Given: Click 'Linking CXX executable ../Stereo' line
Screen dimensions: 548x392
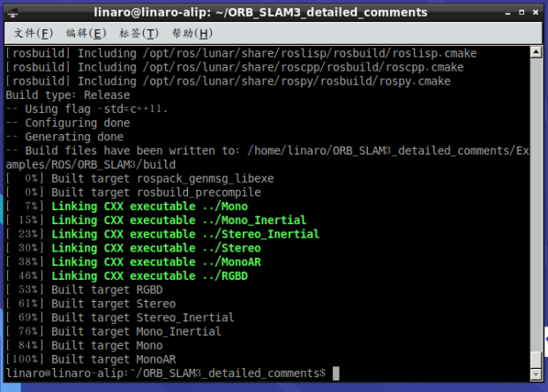Looking at the screenshot, I should tap(133, 248).
